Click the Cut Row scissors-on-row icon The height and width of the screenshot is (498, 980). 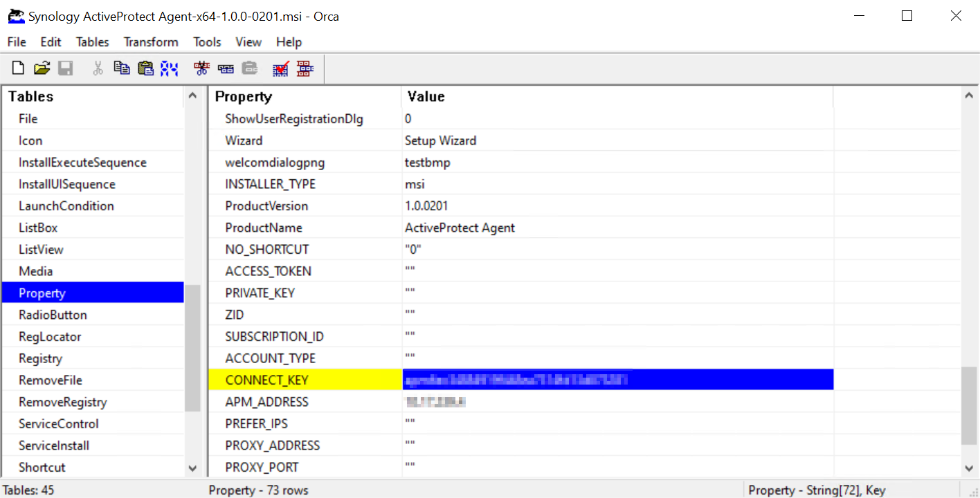(201, 68)
